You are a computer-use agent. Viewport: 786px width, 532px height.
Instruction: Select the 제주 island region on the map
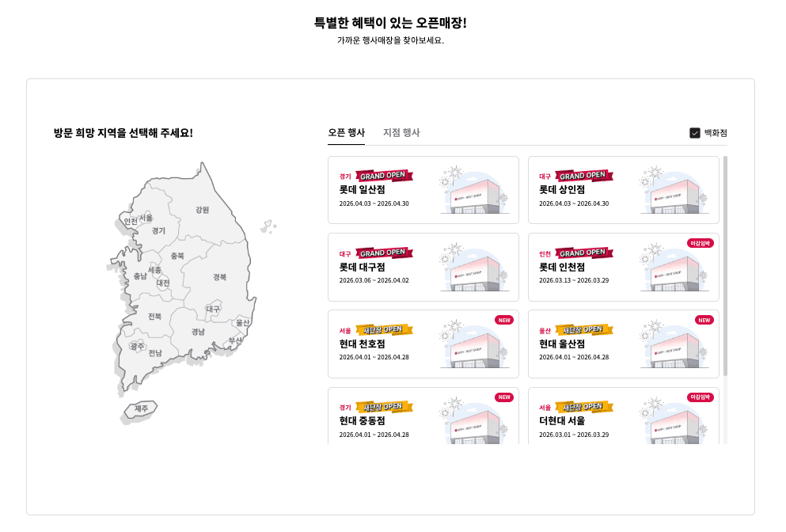coord(140,408)
